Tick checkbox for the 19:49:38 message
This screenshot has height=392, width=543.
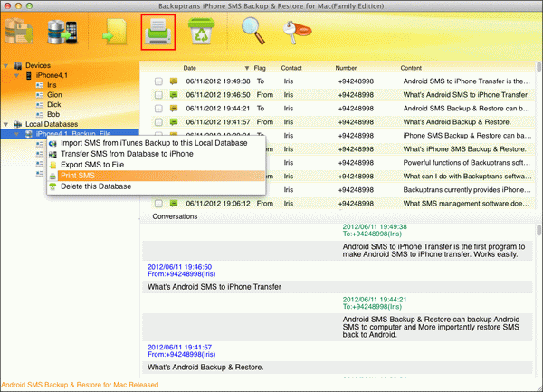158,81
